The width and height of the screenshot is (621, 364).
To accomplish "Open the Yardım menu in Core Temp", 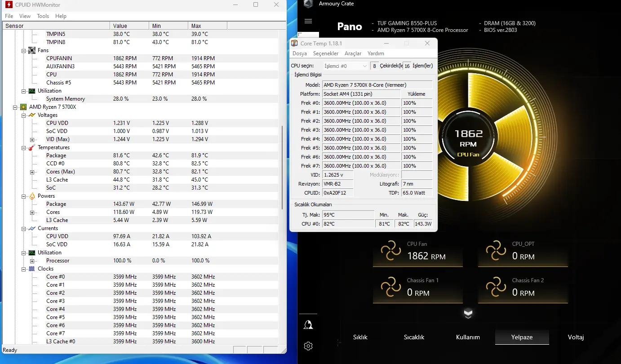I will 376,53.
